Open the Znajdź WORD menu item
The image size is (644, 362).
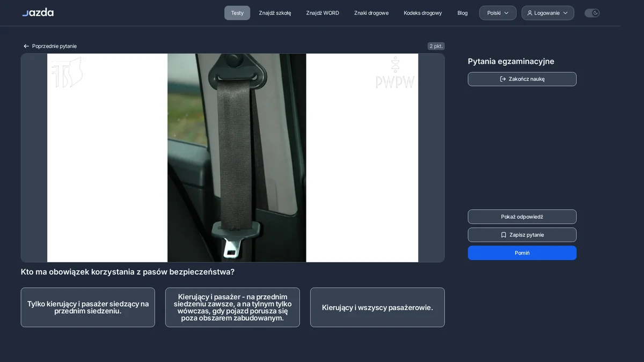click(x=323, y=13)
